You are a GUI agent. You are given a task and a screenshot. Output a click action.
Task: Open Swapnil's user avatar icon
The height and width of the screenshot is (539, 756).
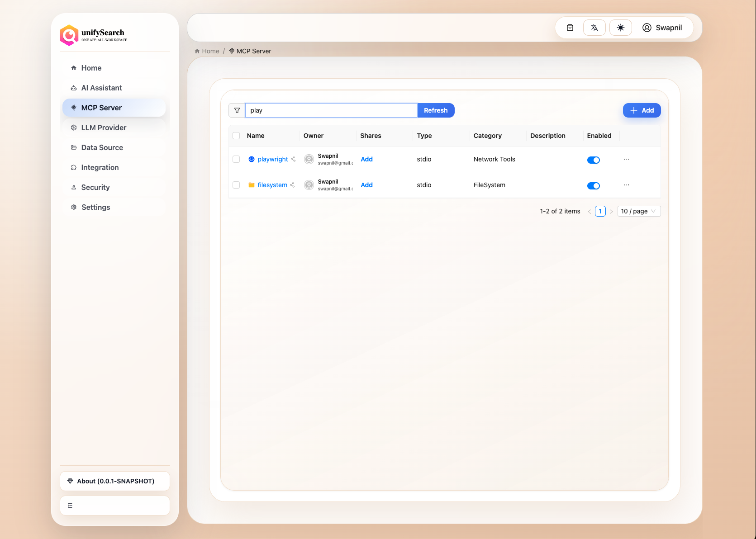tap(647, 27)
